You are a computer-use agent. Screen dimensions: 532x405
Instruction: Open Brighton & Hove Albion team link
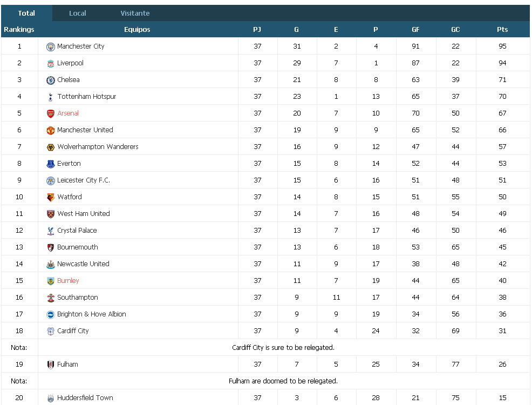pos(92,314)
